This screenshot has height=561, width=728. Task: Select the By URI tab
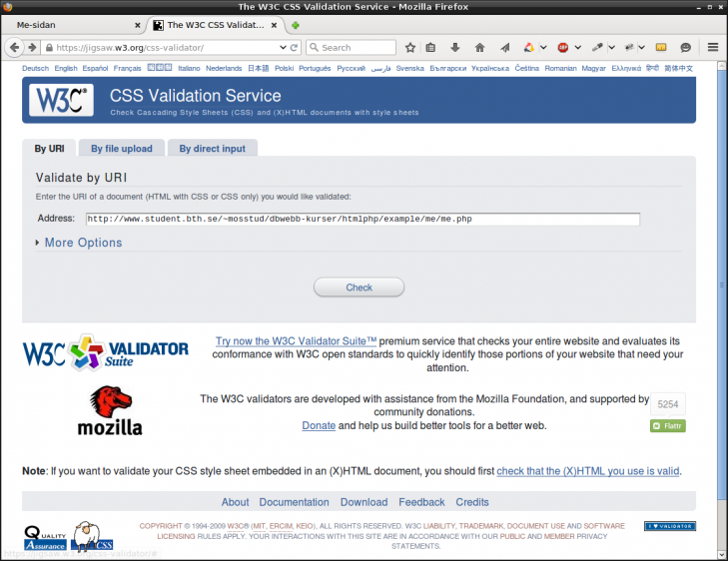49,149
